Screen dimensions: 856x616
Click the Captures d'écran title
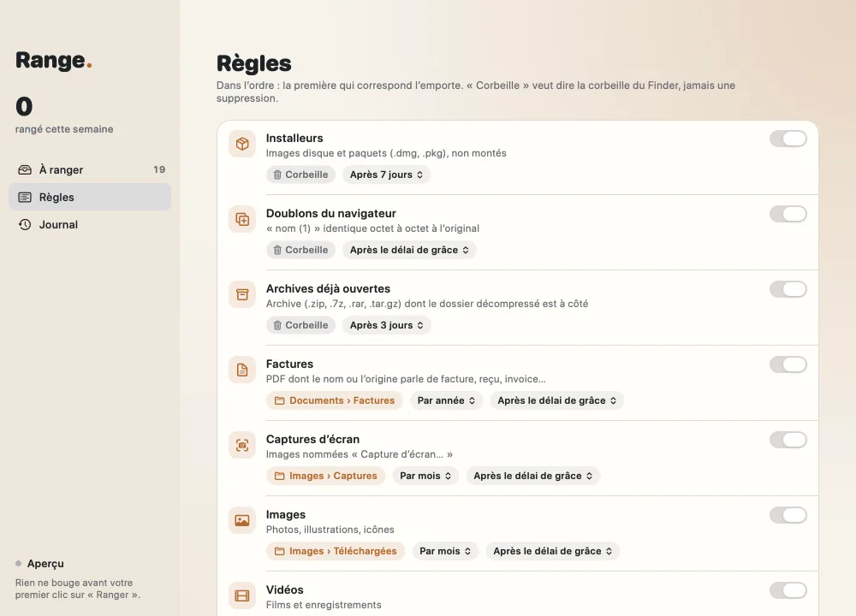[x=312, y=439]
